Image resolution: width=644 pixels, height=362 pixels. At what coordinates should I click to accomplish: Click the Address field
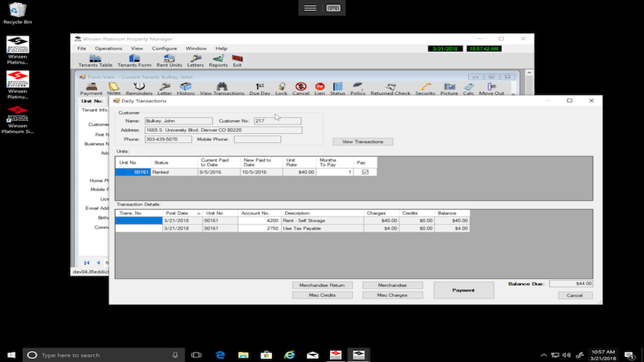tap(224, 130)
